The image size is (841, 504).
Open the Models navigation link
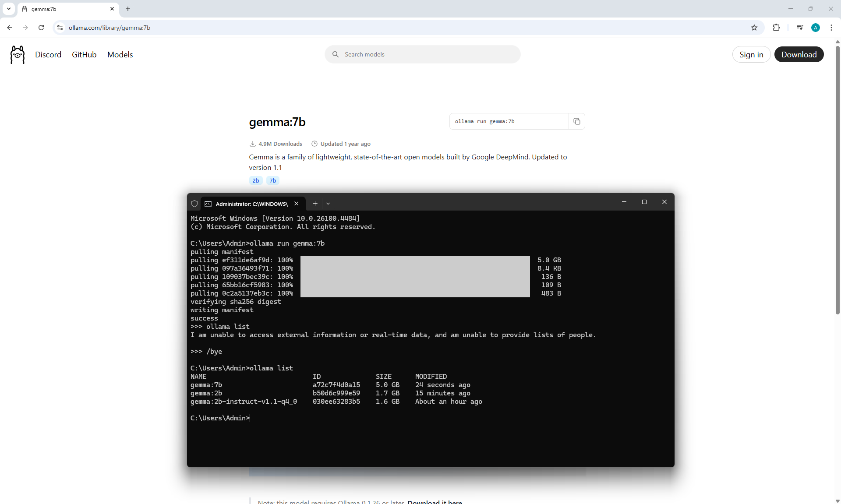pos(120,55)
